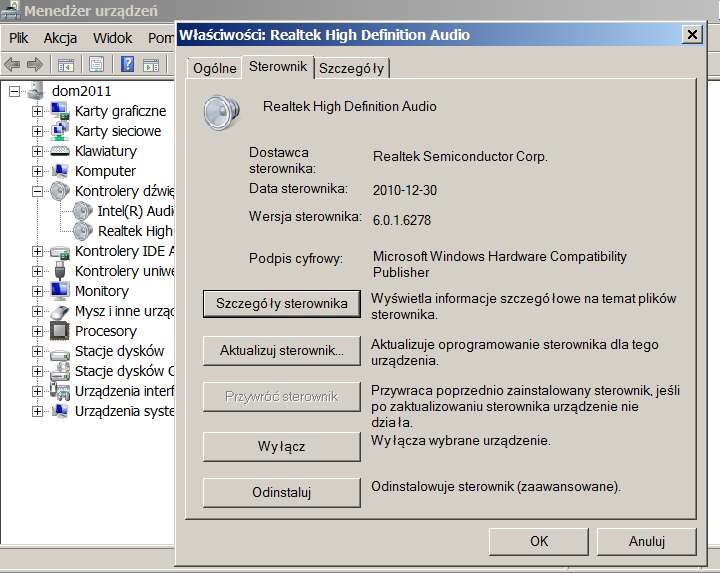Click the Procesory chip icon
Viewport: 720px width, 573px height.
[x=60, y=331]
